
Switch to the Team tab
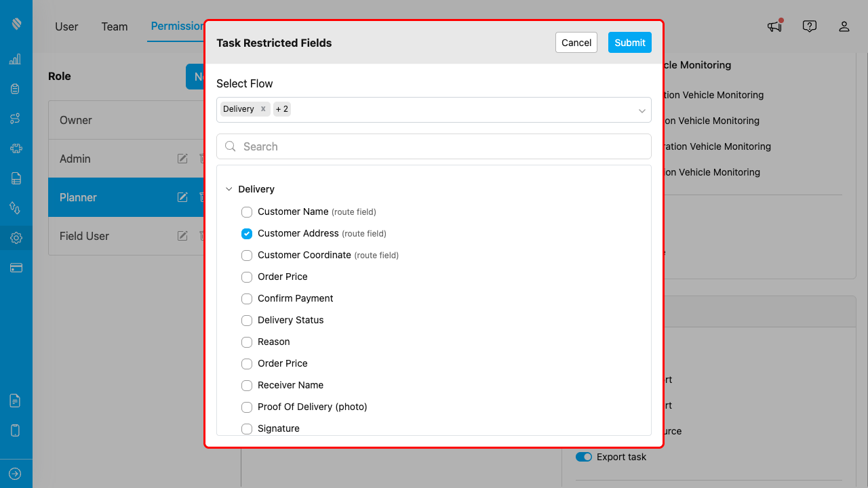click(114, 26)
